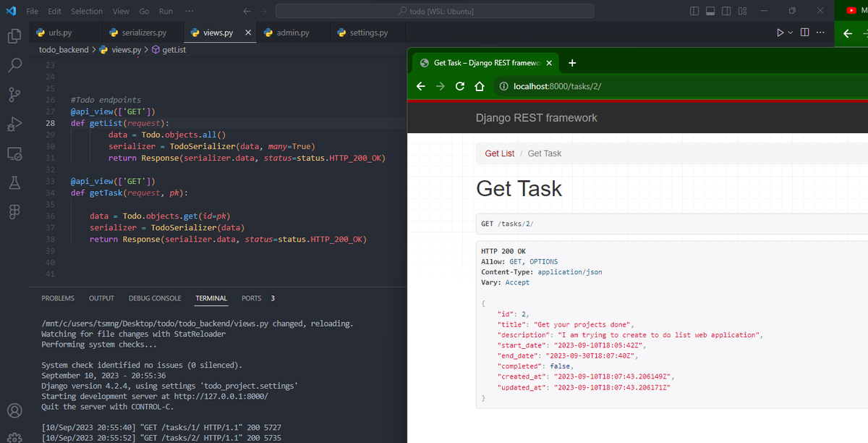868x443 pixels.
Task: Open the Source Control view
Action: coord(14,94)
